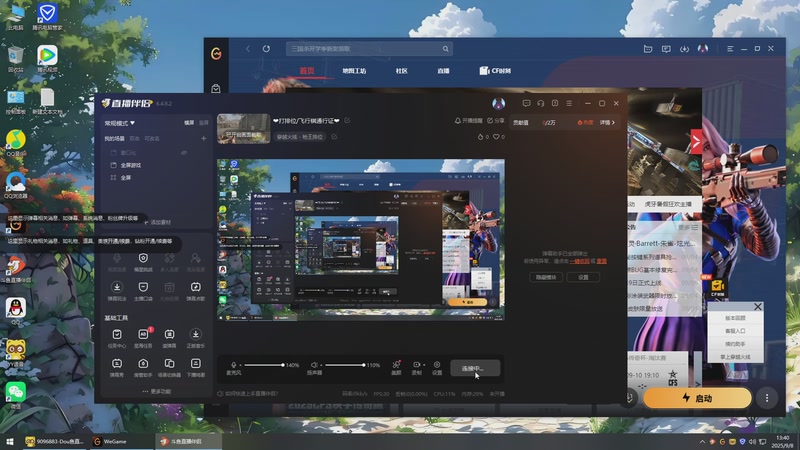Screen dimensions: 800x450
Task: Adjust microphone volume slider at 140%
Action: (264, 365)
